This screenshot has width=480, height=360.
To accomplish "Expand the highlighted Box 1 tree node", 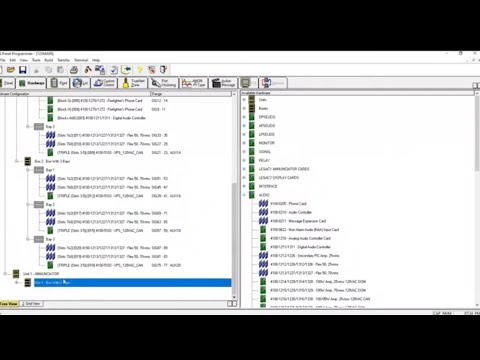I will point(16,283).
